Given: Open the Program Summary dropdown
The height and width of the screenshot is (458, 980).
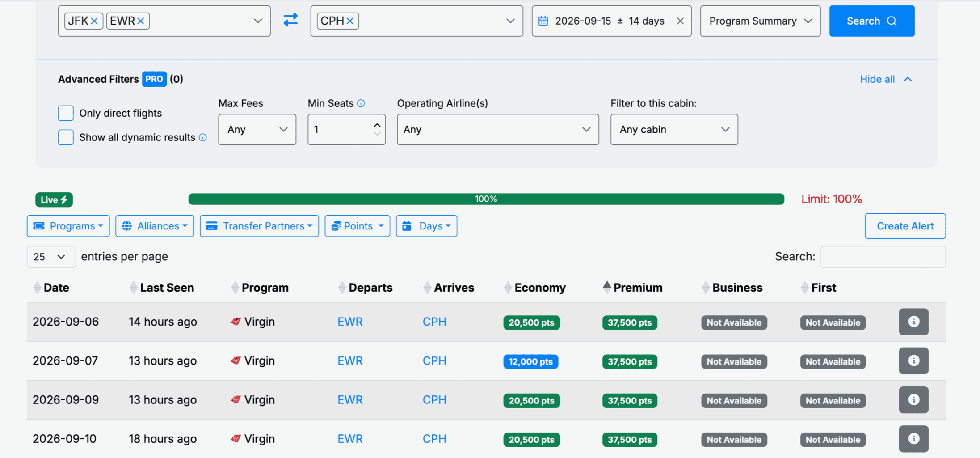Looking at the screenshot, I should [760, 21].
